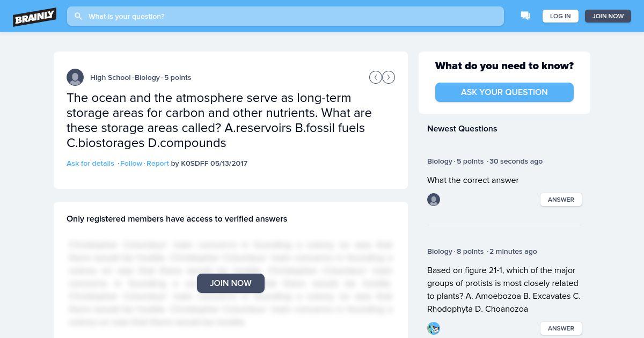Open the question asker's avatar
Image resolution: width=644 pixels, height=338 pixels.
[75, 77]
